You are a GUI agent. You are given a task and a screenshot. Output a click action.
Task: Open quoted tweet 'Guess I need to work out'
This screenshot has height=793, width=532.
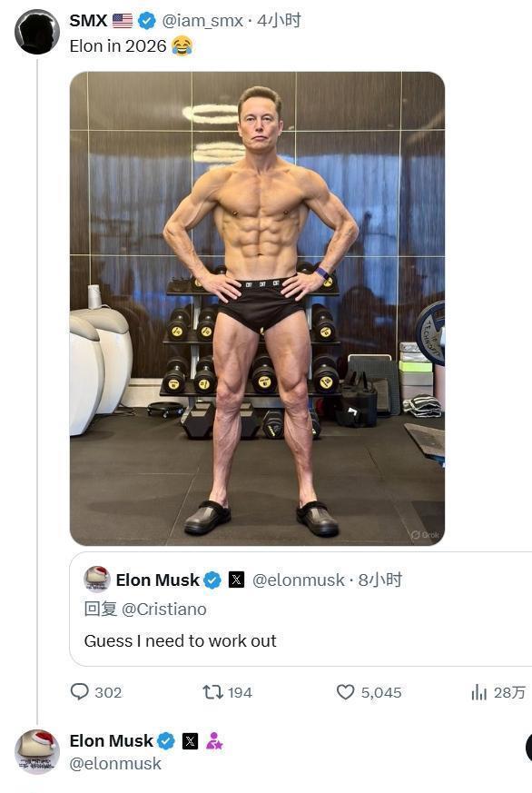tap(300, 610)
